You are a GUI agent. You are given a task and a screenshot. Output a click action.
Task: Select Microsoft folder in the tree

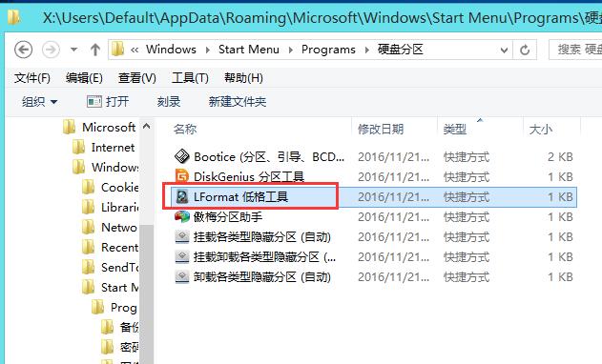(109, 127)
